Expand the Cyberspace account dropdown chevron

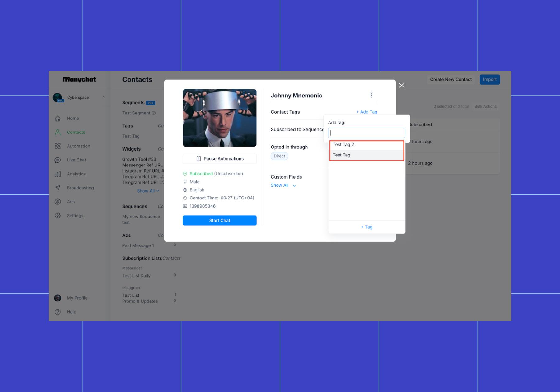click(x=104, y=97)
